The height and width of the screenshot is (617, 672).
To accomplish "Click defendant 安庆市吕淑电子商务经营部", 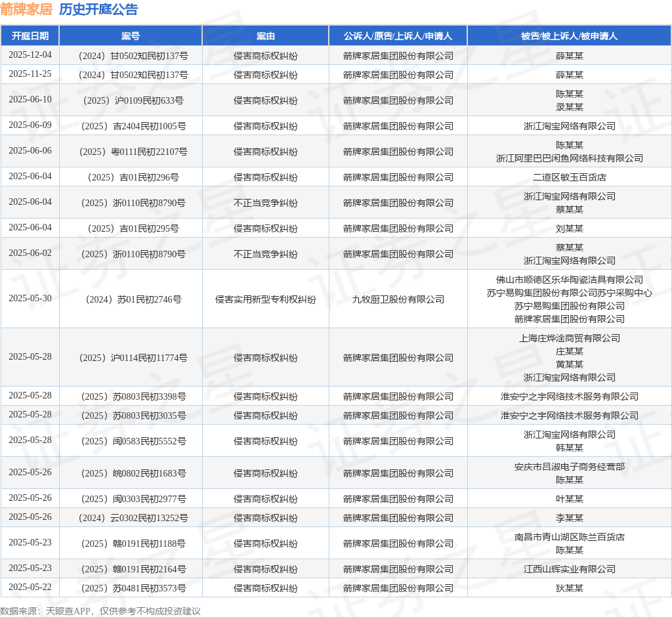I will click(x=569, y=467).
